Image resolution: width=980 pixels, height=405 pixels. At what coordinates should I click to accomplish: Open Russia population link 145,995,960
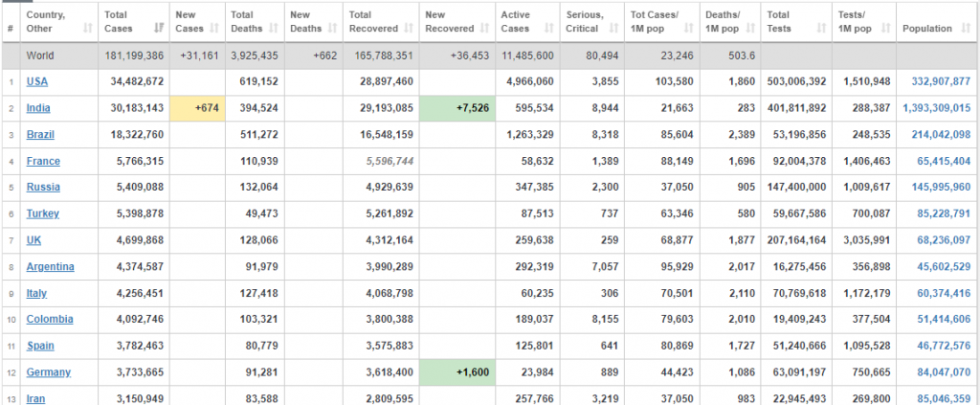click(x=942, y=187)
